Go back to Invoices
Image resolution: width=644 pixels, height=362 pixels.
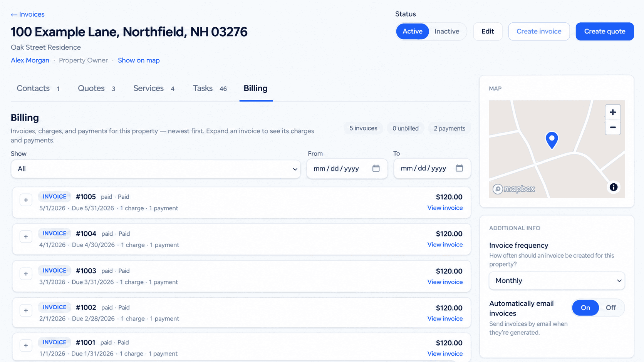tap(27, 15)
